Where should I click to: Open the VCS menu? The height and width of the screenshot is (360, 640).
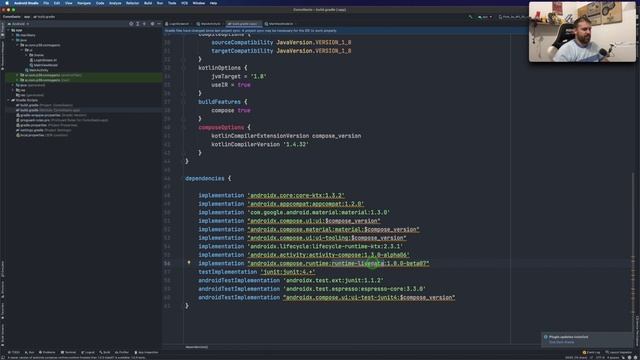[x=184, y=3]
